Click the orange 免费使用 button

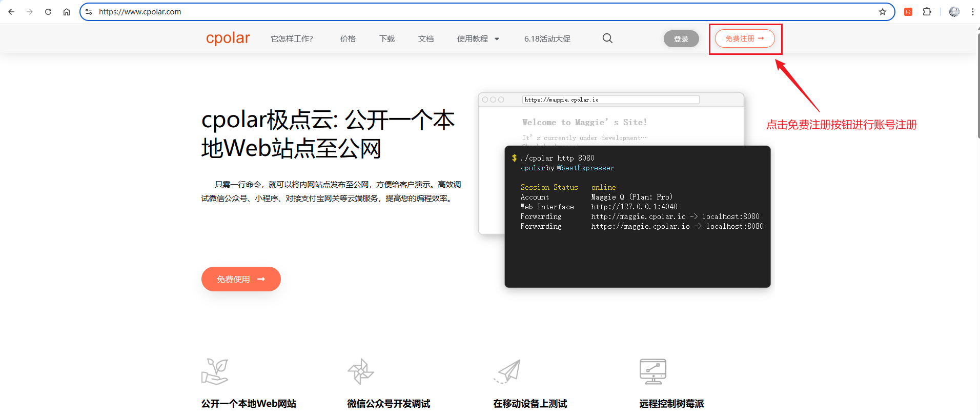click(241, 279)
